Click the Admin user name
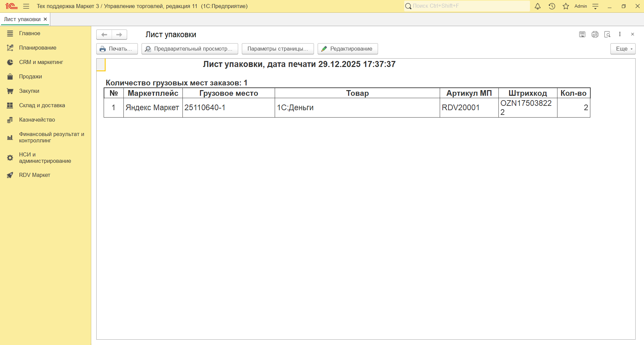The width and height of the screenshot is (644, 345). 581,6
